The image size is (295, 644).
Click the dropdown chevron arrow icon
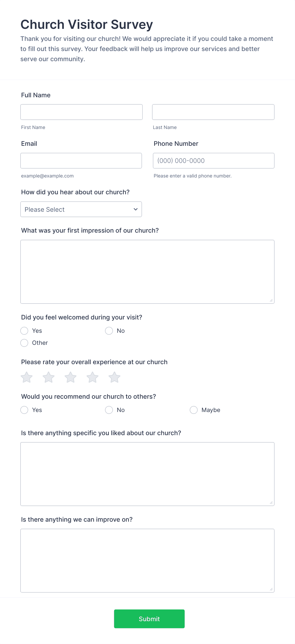click(135, 209)
